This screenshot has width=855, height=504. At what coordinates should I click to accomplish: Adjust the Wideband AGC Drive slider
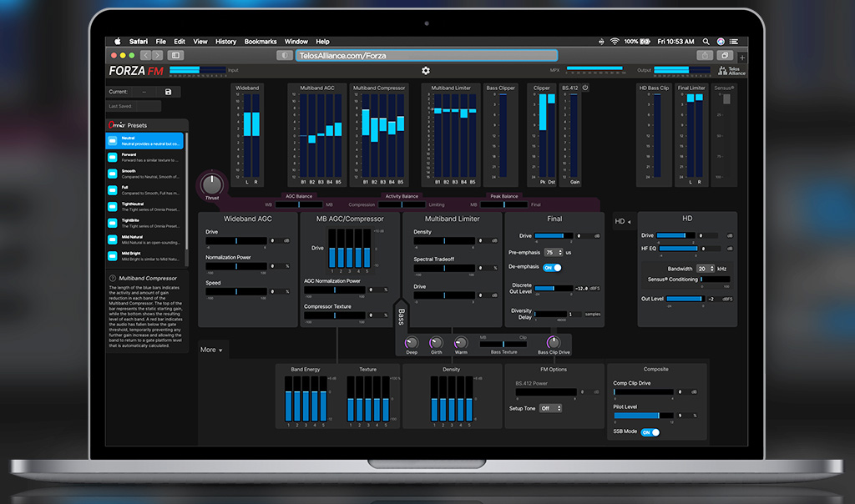pyautogui.click(x=236, y=241)
